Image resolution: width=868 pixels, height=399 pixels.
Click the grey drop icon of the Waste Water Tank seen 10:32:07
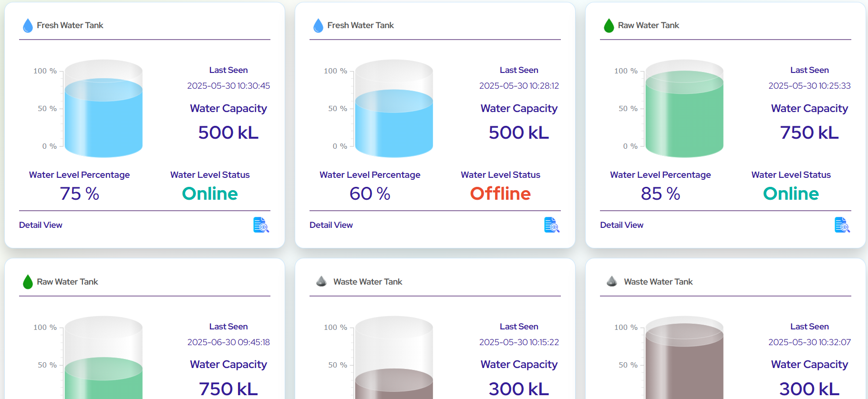point(612,282)
